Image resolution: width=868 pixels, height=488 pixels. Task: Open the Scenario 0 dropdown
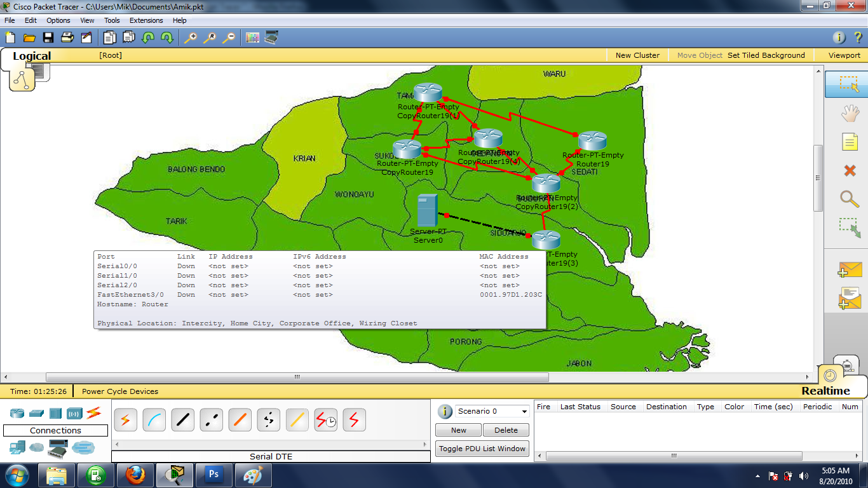click(x=492, y=411)
